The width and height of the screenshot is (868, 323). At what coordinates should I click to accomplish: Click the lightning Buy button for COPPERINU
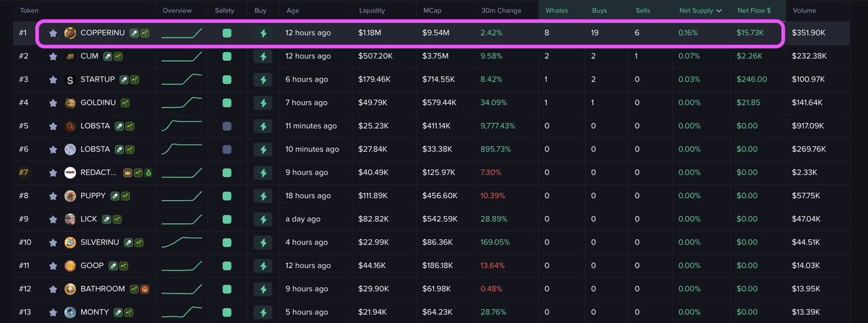(x=263, y=33)
